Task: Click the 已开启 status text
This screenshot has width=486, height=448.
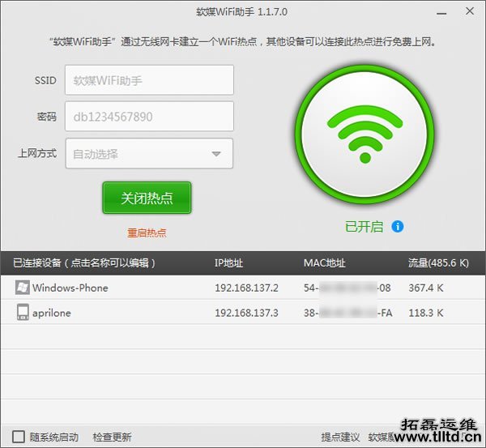Action: coord(364,227)
